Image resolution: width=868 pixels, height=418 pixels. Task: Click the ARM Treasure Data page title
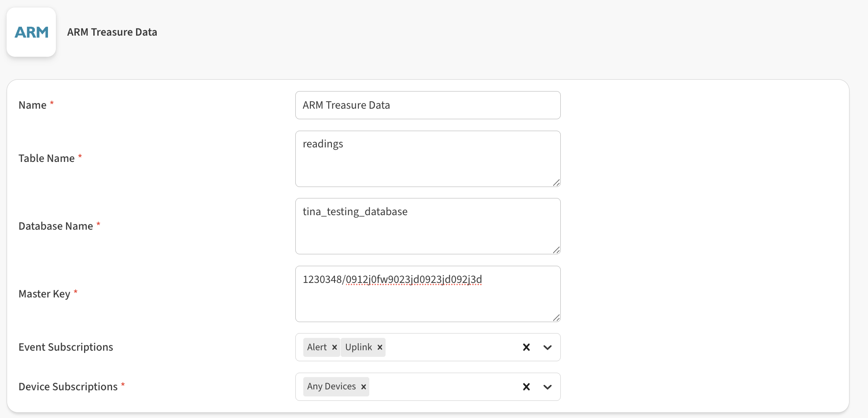coord(112,32)
